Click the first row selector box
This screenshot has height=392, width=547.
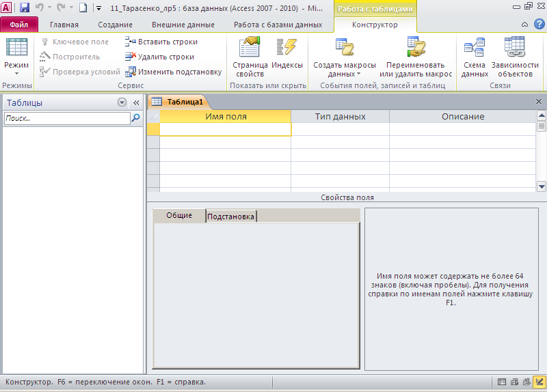pos(153,129)
